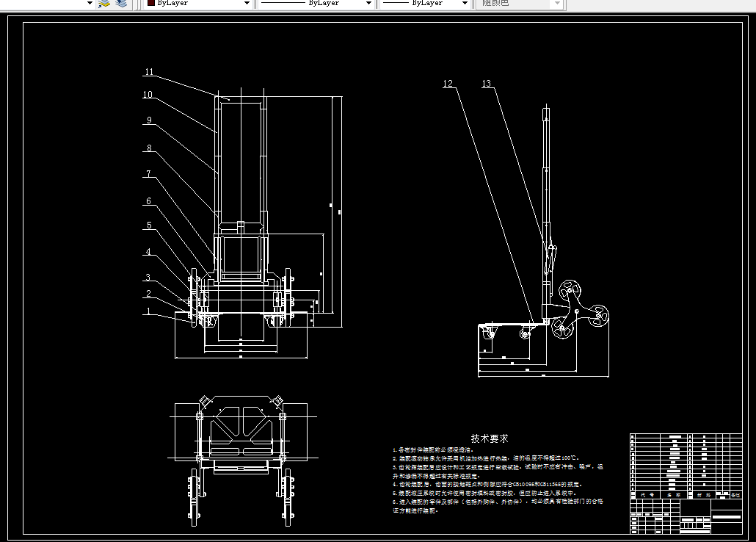756x542 pixels.
Task: Click the Layer Previous icon
Action: [x=121, y=4]
